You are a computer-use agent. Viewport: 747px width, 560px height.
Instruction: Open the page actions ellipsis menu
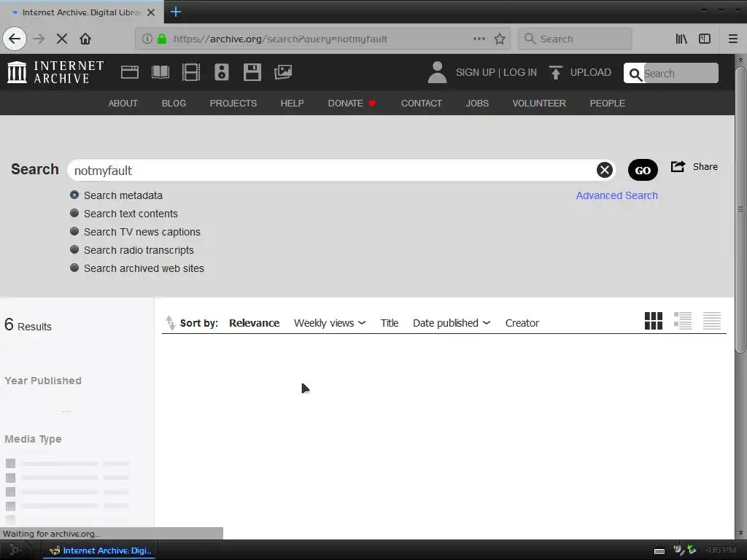(x=479, y=39)
